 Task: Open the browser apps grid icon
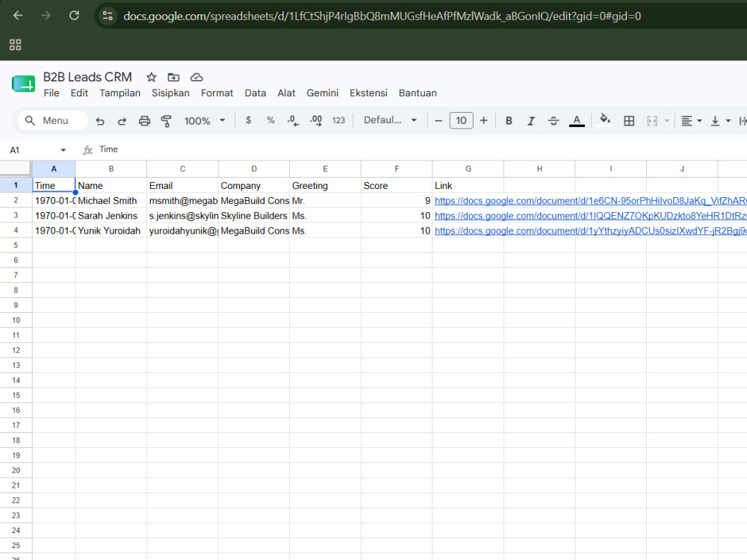tap(15, 45)
